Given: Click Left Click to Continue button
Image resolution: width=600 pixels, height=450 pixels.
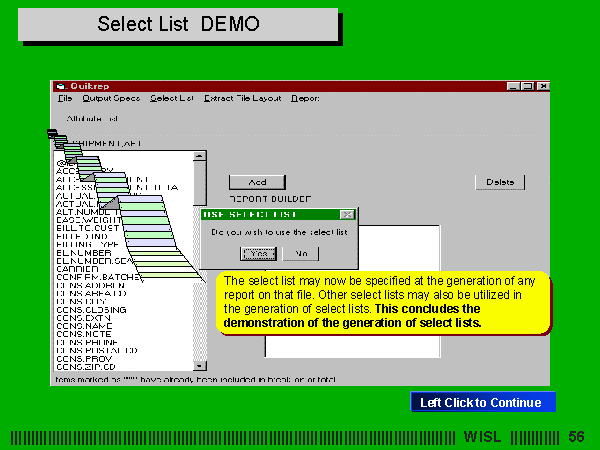Looking at the screenshot, I should point(481,403).
